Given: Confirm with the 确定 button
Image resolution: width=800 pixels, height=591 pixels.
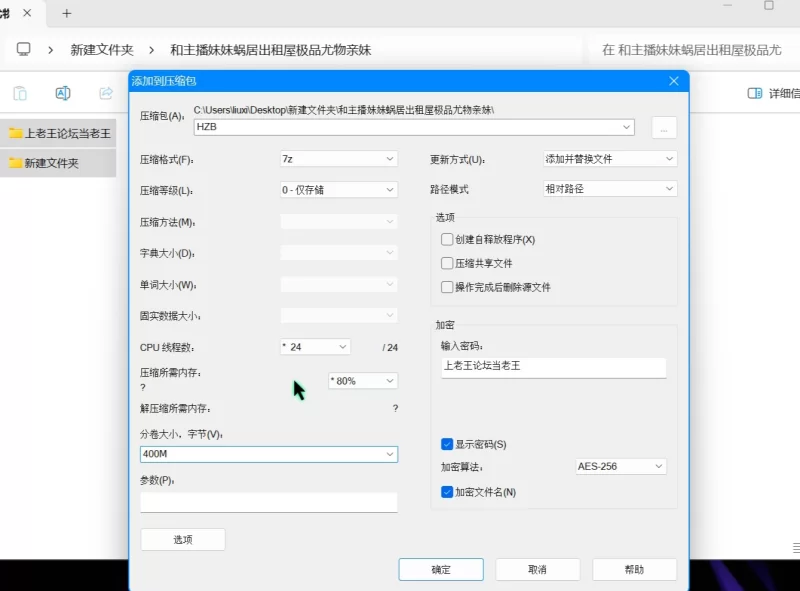Looking at the screenshot, I should (x=441, y=570).
